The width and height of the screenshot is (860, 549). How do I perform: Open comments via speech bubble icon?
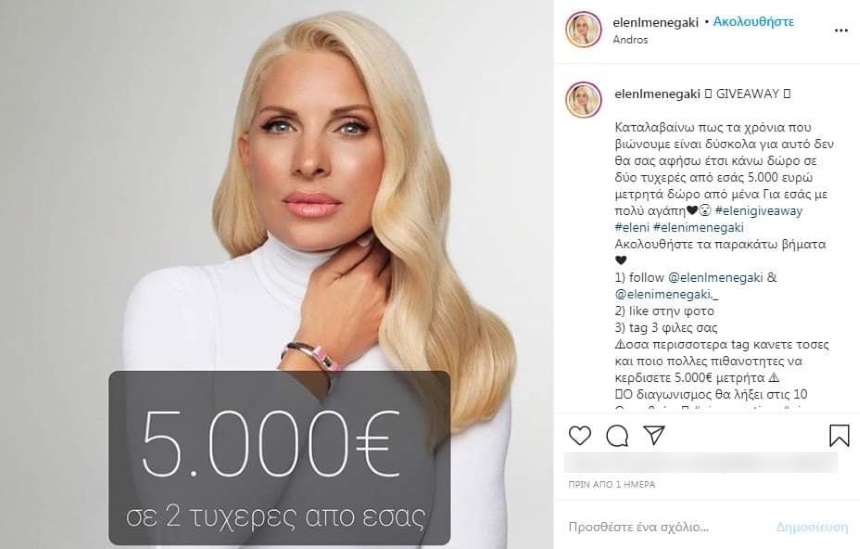(617, 436)
